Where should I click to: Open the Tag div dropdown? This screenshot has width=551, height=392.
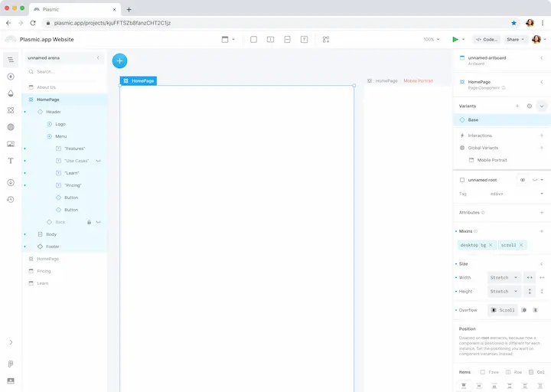pos(517,194)
